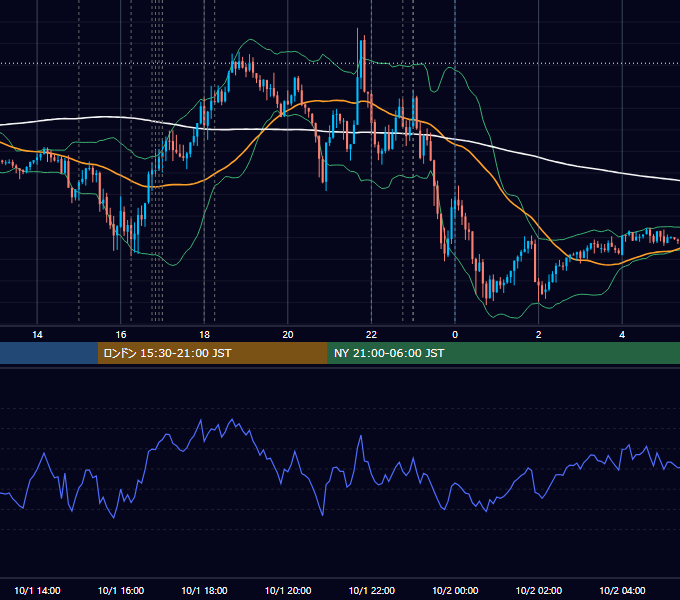Click the '20' hour label on price chart axis
The height and width of the screenshot is (600, 680).
click(288, 335)
